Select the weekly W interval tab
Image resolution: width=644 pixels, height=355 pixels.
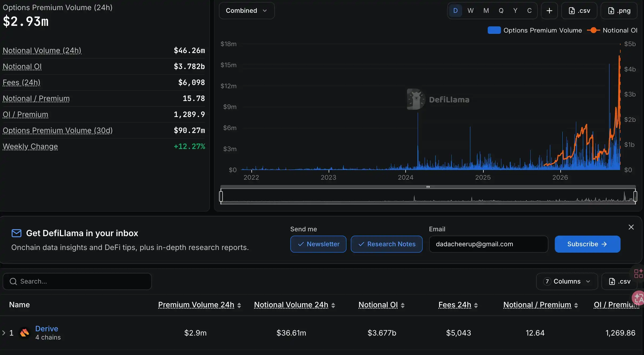point(470,11)
